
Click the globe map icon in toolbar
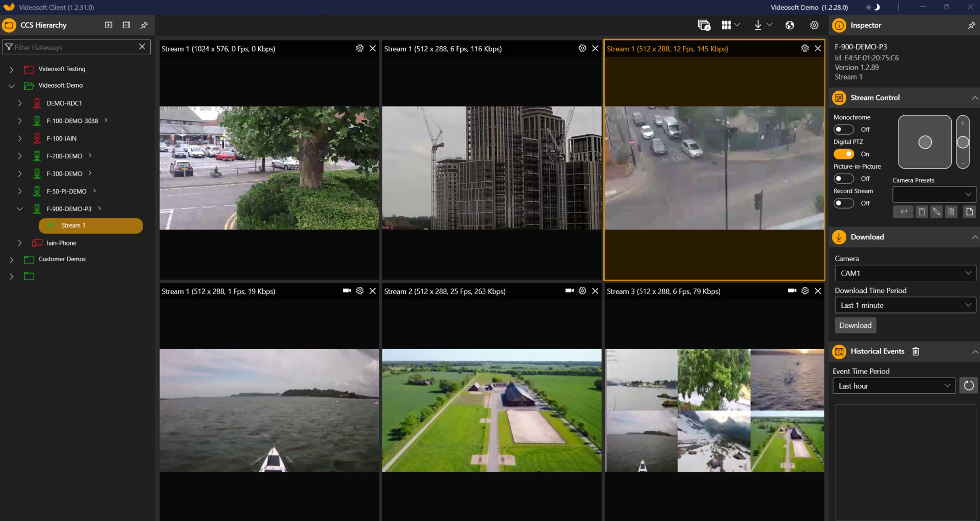(x=790, y=25)
